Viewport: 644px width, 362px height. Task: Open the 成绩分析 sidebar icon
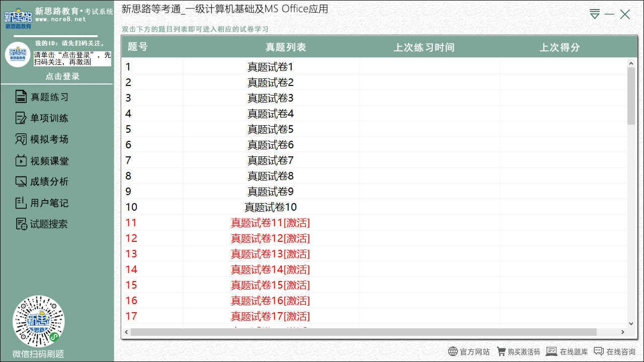21,182
